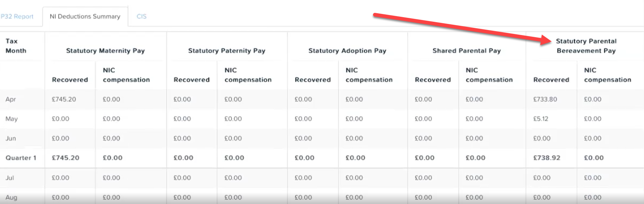644x204 pixels.
Task: Select the Quarter 1 row label
Action: (21, 158)
